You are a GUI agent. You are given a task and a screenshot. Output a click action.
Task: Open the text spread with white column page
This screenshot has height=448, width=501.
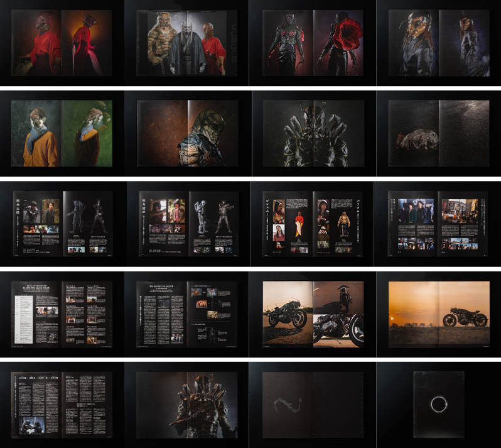pos(62,314)
